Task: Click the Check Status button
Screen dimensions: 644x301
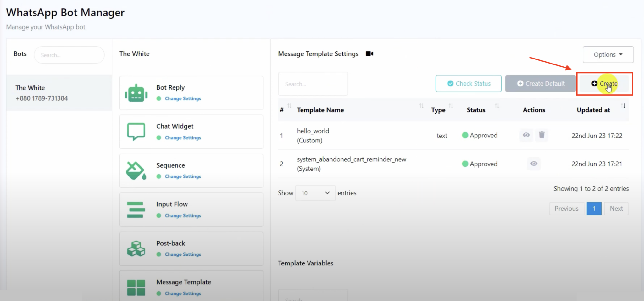Action: point(469,84)
